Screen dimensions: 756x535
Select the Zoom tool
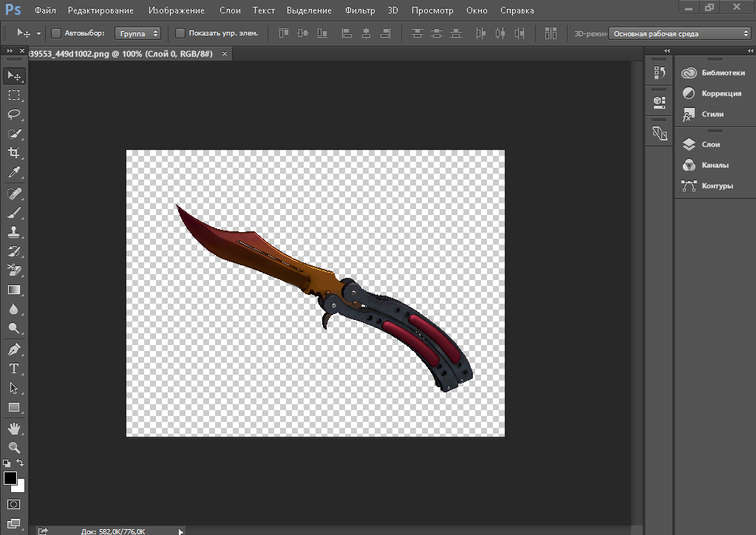point(14,447)
